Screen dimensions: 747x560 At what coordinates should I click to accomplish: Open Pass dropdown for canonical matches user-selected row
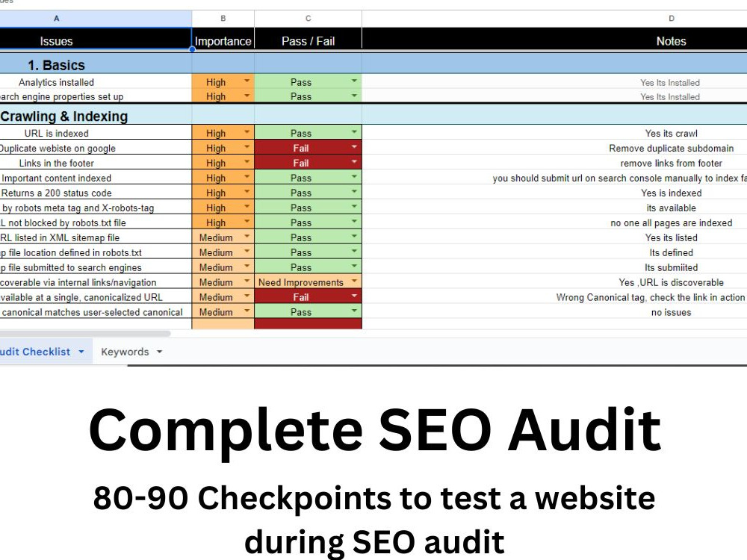click(354, 311)
